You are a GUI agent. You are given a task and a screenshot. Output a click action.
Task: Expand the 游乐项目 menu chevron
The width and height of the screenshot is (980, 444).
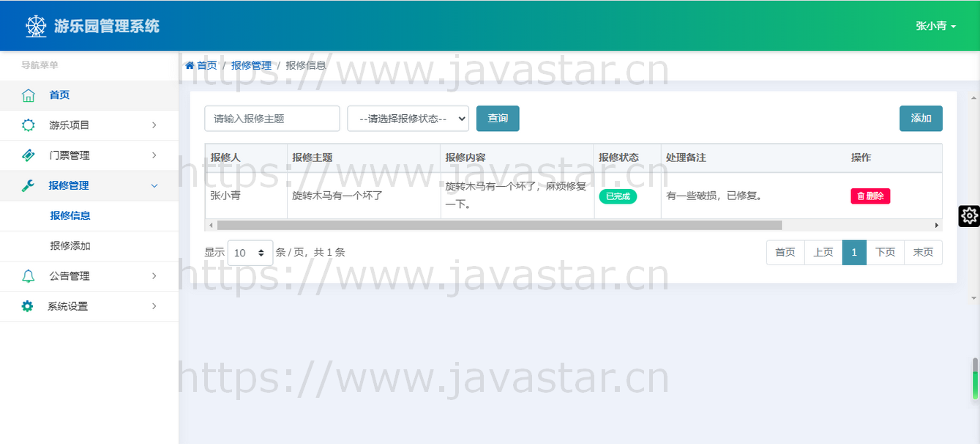coord(154,125)
